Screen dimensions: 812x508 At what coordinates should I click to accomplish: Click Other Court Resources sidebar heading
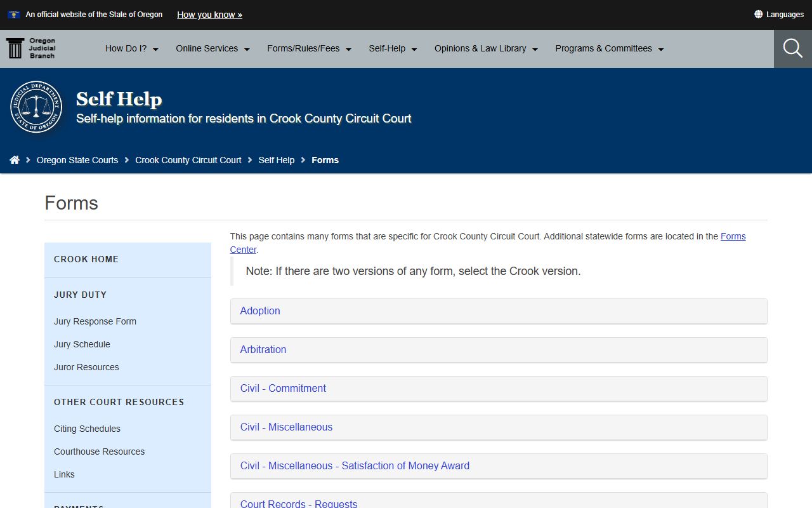tap(119, 402)
